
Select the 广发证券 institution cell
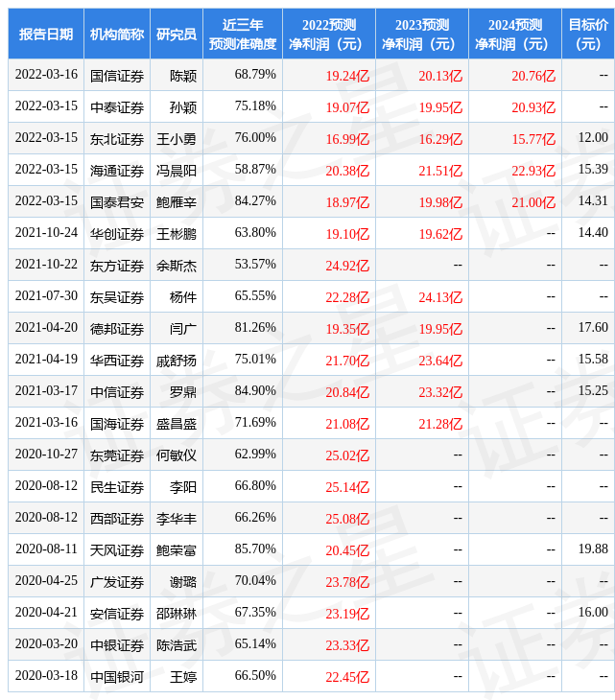coord(117,582)
